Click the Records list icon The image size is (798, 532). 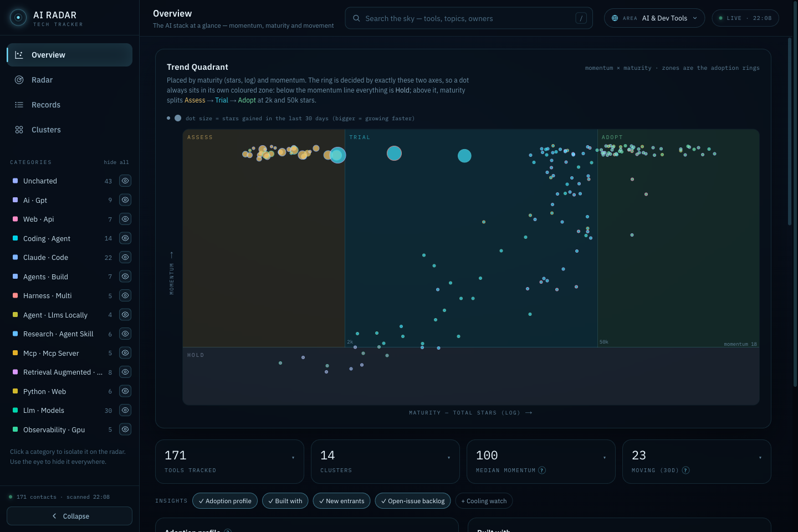pyautogui.click(x=19, y=105)
